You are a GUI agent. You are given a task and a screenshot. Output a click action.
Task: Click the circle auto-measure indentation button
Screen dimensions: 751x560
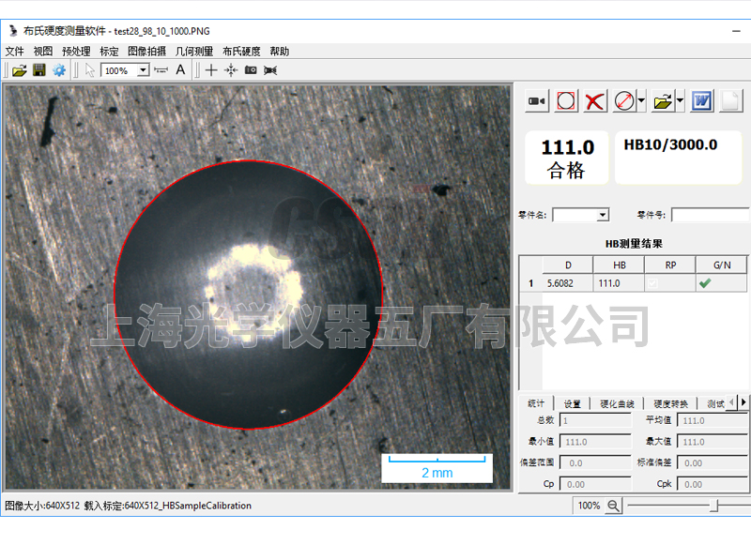[x=566, y=101]
